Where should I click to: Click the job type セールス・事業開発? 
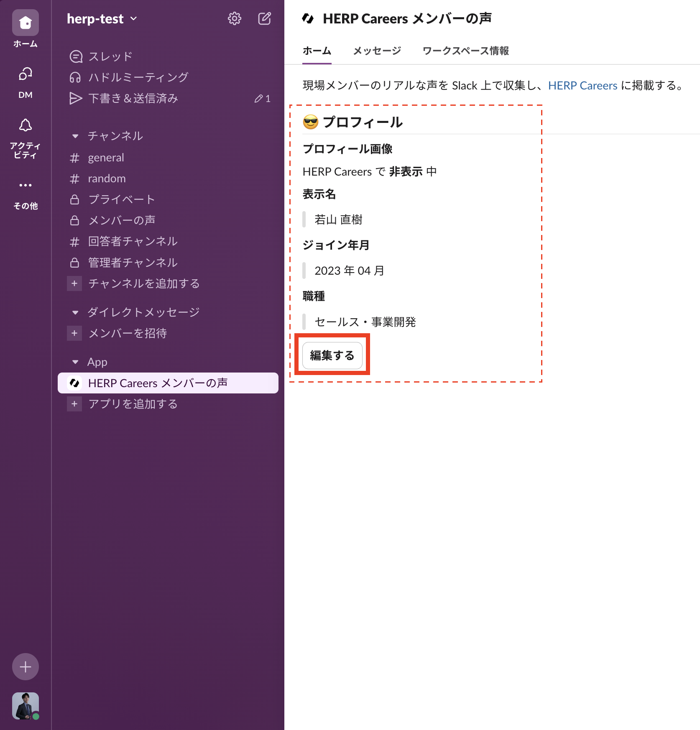point(365,322)
